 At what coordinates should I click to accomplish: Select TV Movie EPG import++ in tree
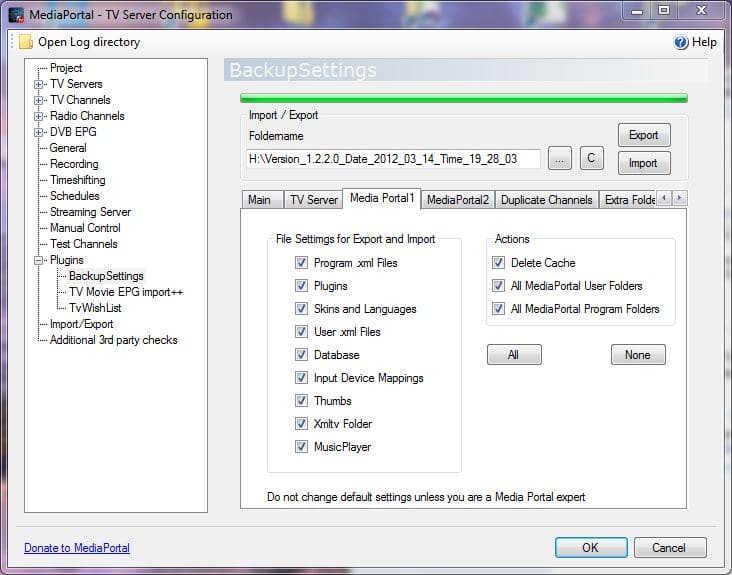(x=126, y=292)
